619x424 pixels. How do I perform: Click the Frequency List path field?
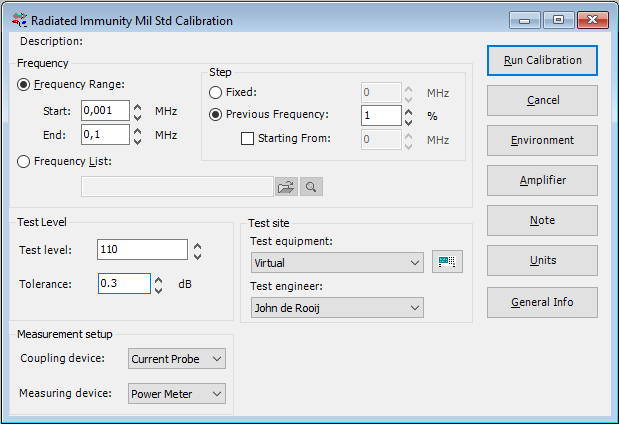tap(177, 187)
